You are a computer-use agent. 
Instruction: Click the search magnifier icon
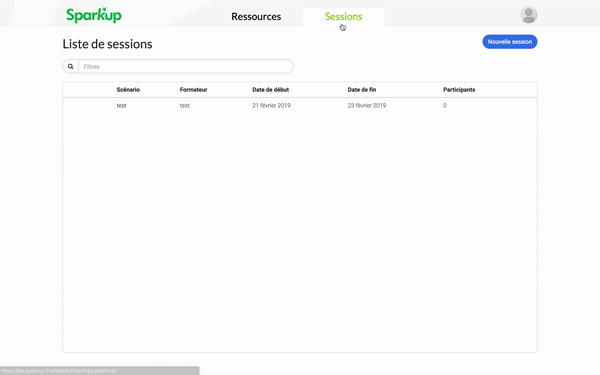70,67
